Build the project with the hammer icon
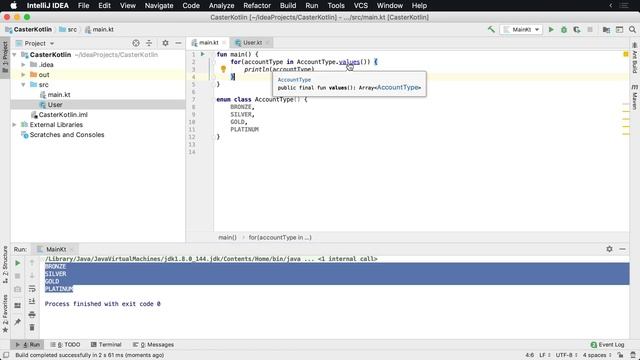 click(x=491, y=29)
